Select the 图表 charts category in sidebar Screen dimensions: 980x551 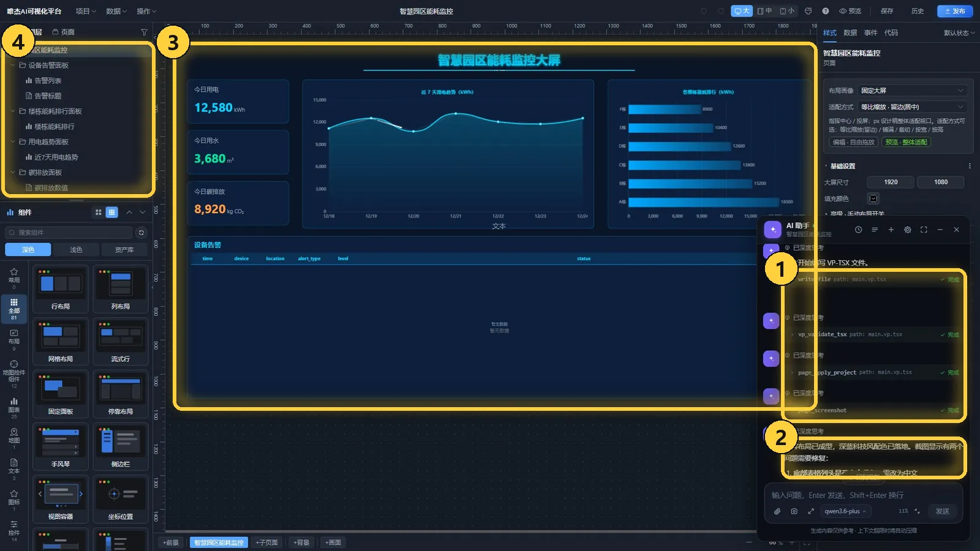pyautogui.click(x=14, y=408)
